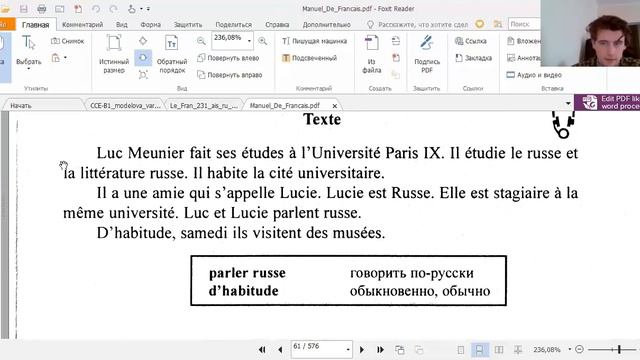Switch to the Le_Fran_231_ais_ru document tab
Image resolution: width=640 pixels, height=360 pixels.
tap(204, 105)
